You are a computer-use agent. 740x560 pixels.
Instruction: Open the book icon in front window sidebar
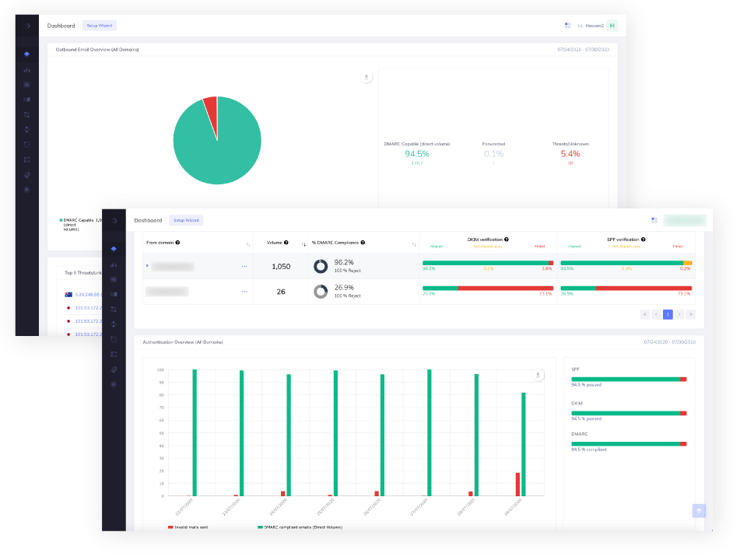pos(114,295)
